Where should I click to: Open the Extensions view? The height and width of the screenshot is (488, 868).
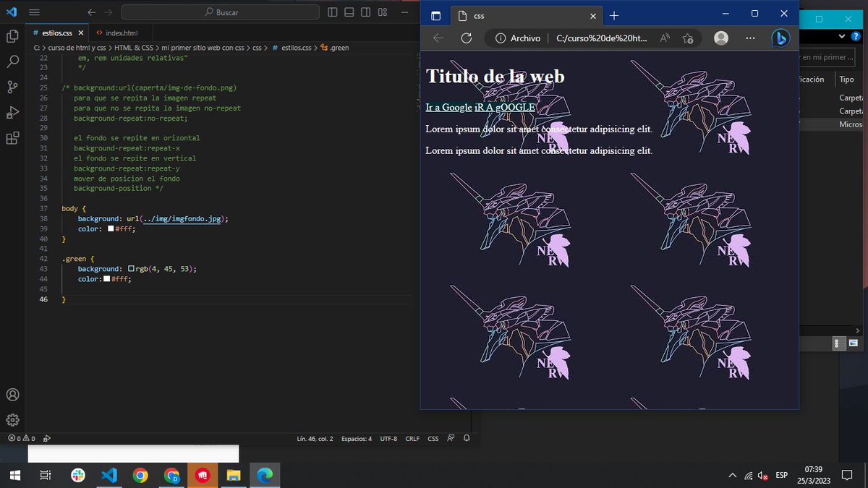click(12, 139)
